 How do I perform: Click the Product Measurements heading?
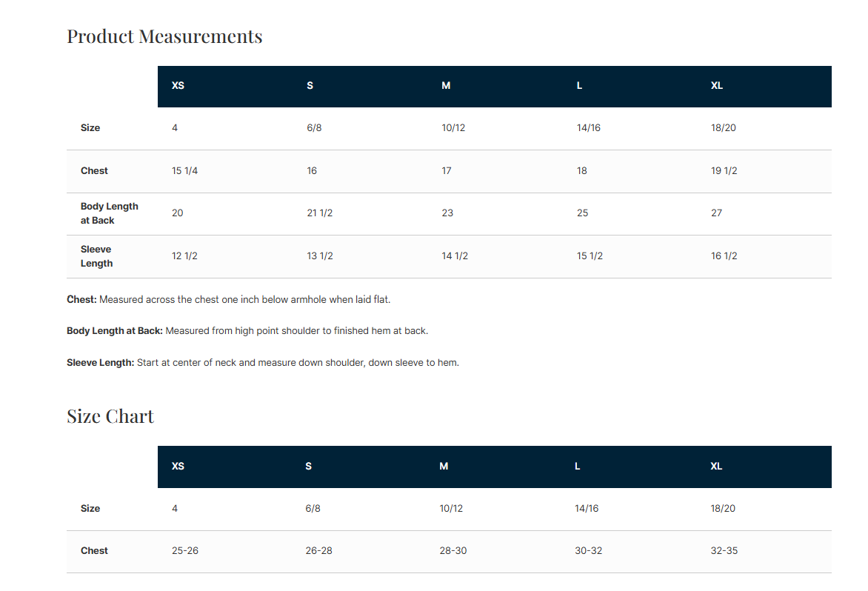point(164,36)
